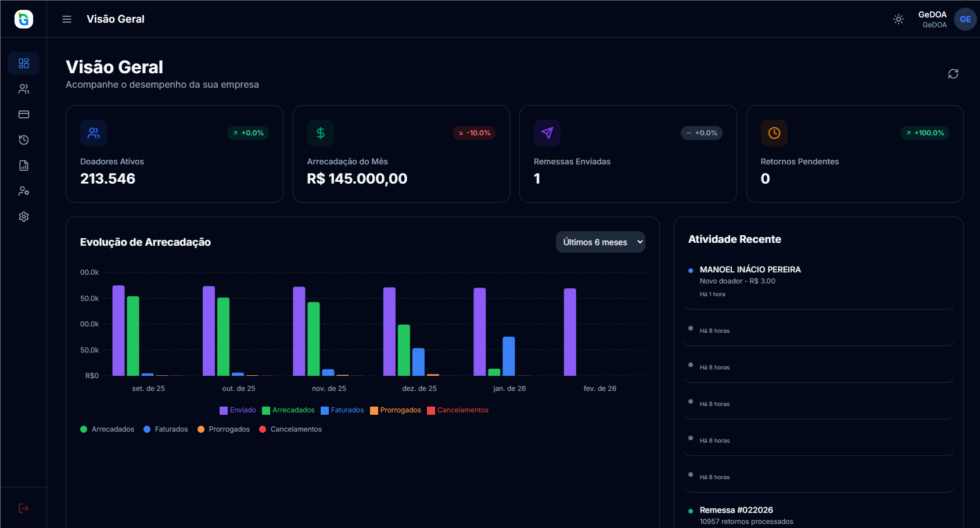980x528 pixels.
Task: Click the GeDOA logo icon
Action: pyautogui.click(x=24, y=19)
